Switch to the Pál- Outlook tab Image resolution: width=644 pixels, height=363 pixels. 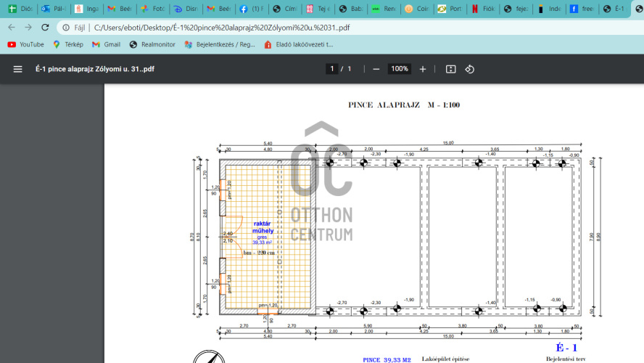coord(54,9)
